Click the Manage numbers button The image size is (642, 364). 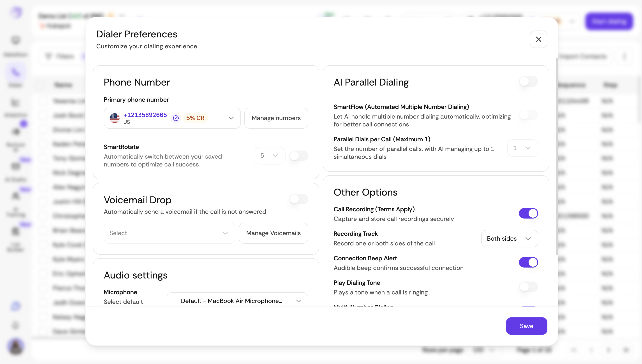pos(276,118)
